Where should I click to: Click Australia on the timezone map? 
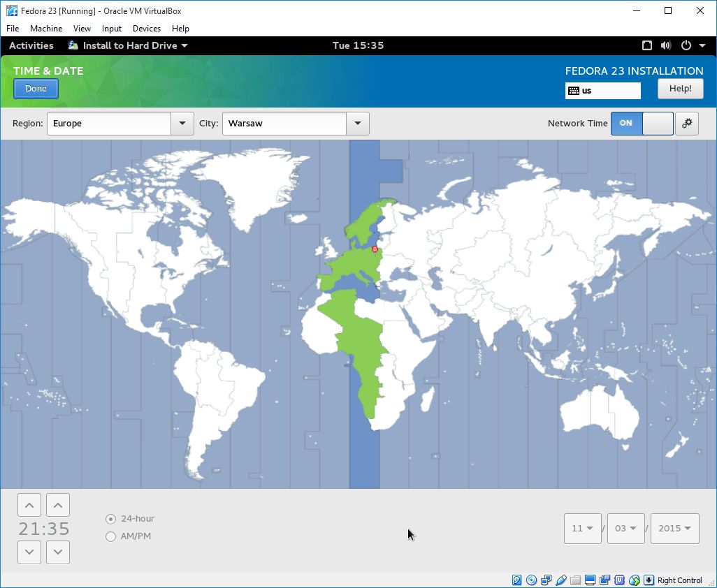click(x=599, y=413)
